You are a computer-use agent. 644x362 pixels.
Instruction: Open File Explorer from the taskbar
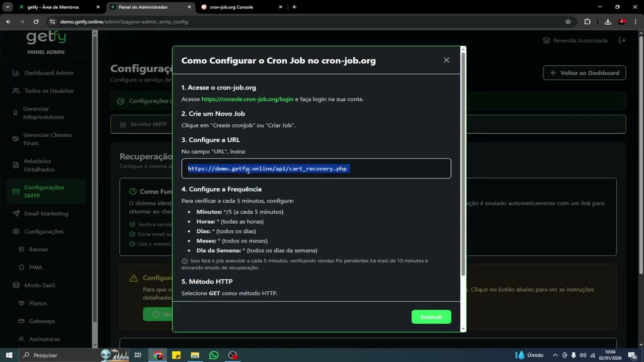(x=195, y=355)
